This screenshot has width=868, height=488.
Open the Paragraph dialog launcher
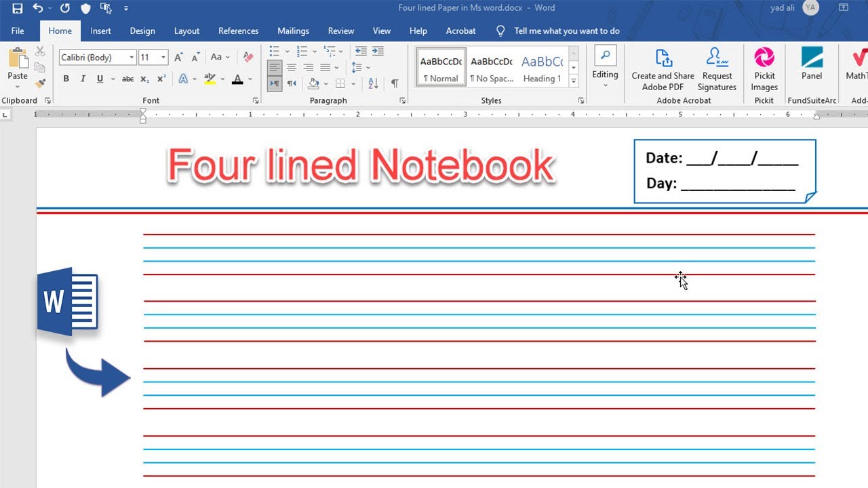402,100
